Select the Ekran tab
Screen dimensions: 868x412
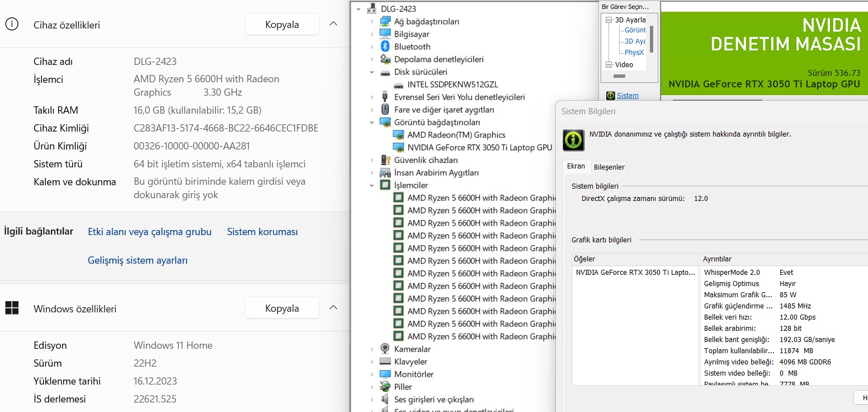(x=576, y=166)
